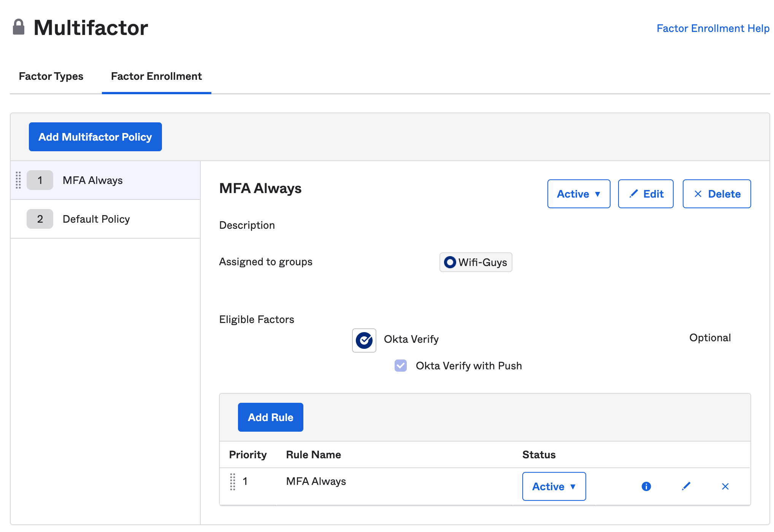Click the Add Rule button
774x532 pixels.
(x=270, y=417)
